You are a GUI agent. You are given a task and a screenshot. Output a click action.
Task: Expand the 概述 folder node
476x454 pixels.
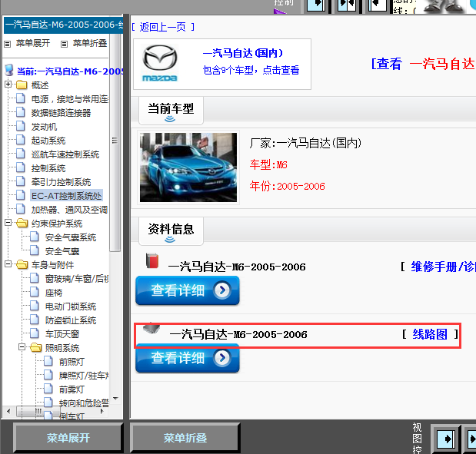click(x=8, y=85)
